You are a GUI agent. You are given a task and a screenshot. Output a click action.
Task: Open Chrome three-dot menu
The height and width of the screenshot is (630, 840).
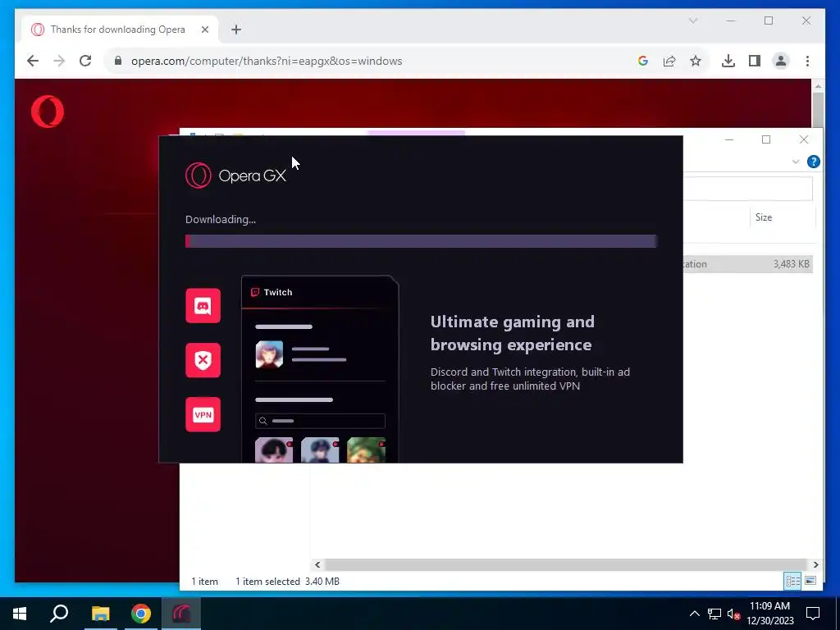click(807, 61)
